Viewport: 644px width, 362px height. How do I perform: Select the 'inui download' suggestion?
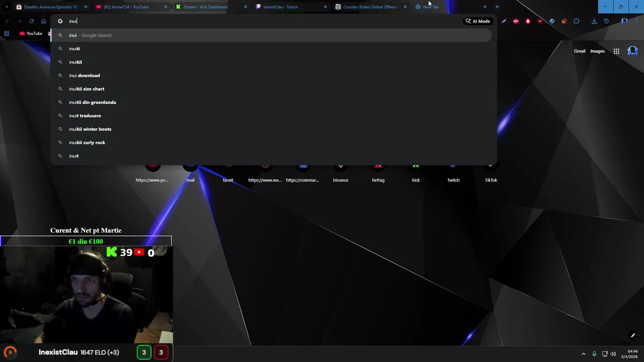point(272,75)
